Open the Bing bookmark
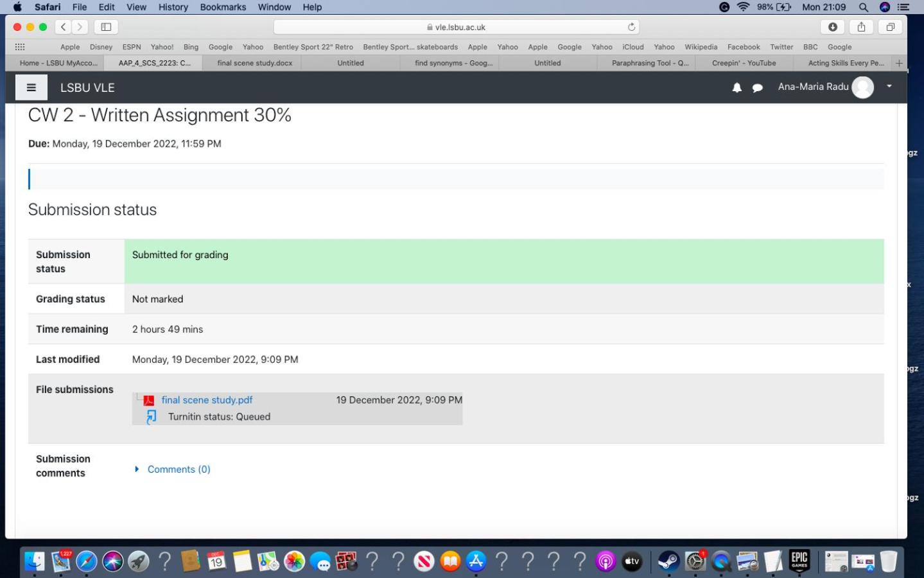This screenshot has height=578, width=924. pyautogui.click(x=191, y=47)
